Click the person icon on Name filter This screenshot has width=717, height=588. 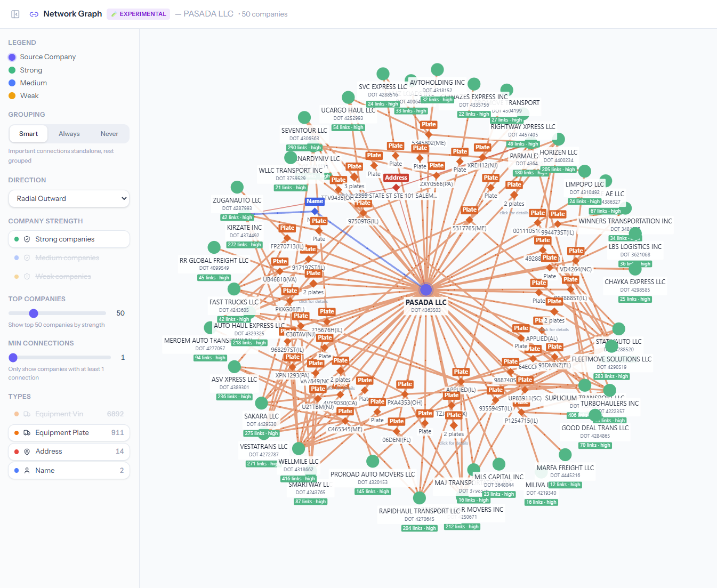click(27, 470)
